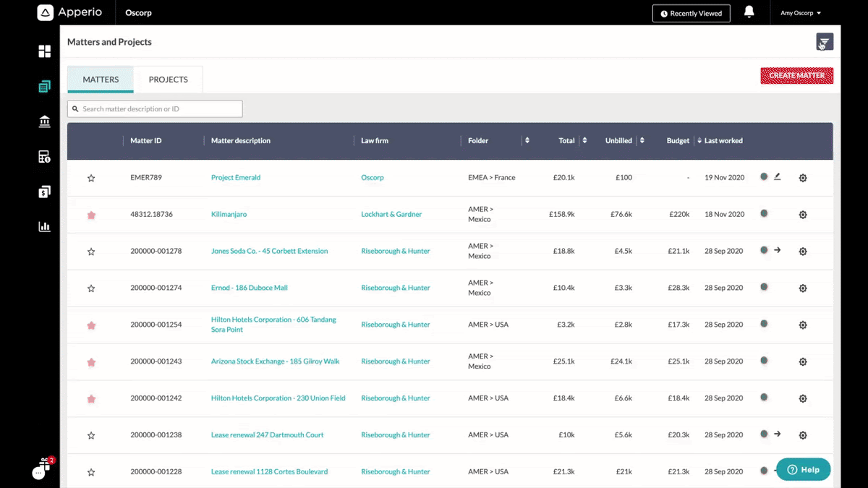The width and height of the screenshot is (868, 488).
Task: Open settings gear for Lease renewal 247 Dartmouth
Action: click(x=803, y=435)
